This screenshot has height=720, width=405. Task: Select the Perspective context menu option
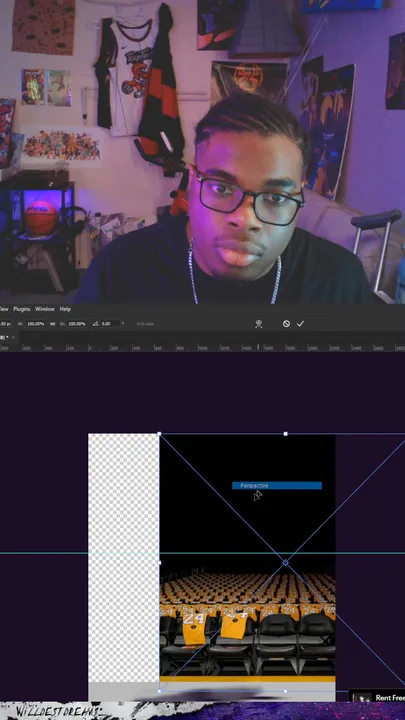pyautogui.click(x=277, y=485)
